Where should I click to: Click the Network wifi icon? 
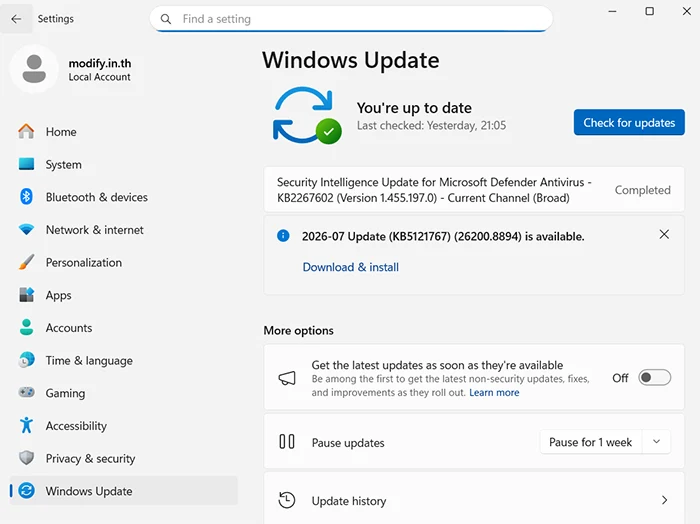[26, 229]
